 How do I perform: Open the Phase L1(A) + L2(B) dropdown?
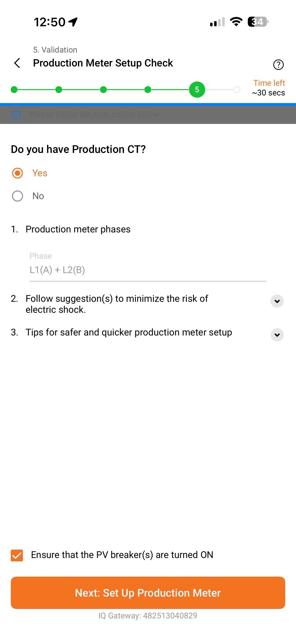[x=148, y=270]
